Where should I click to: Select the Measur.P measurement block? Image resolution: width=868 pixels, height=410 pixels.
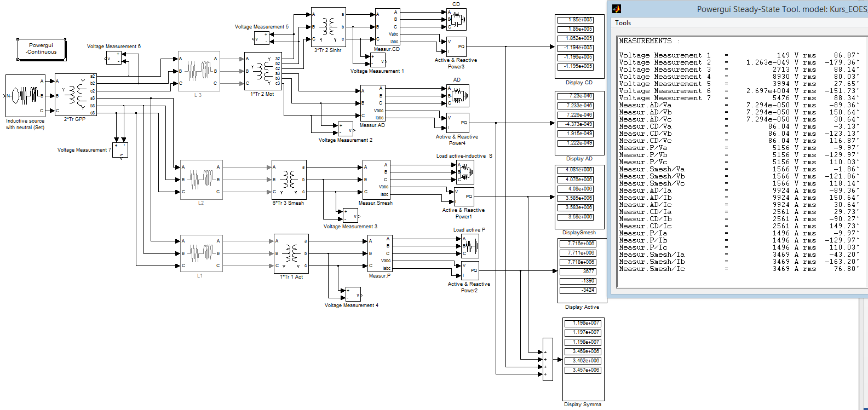pyautogui.click(x=380, y=253)
